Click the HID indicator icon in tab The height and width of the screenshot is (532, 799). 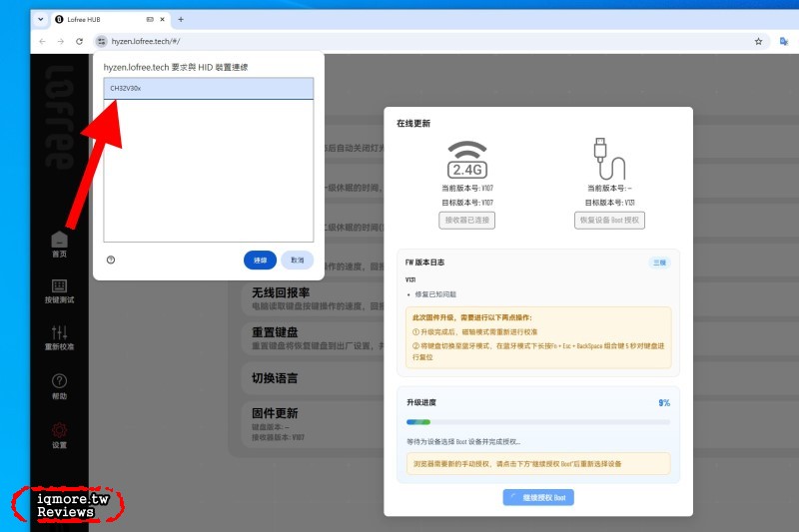[150, 19]
